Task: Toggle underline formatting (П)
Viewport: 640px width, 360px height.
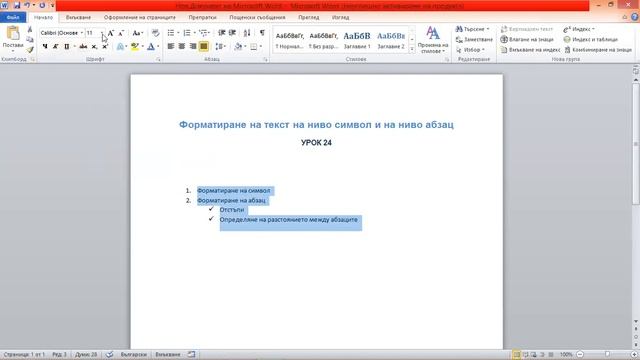Action: tap(67, 47)
